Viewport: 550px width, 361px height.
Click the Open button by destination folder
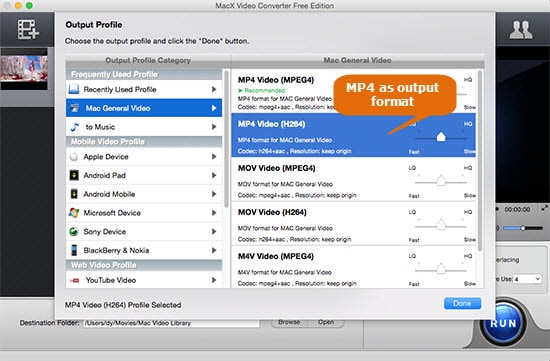(x=326, y=322)
